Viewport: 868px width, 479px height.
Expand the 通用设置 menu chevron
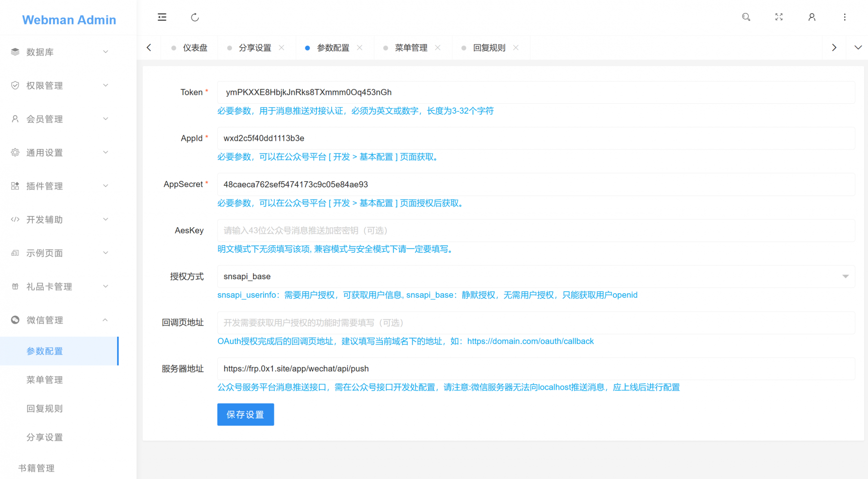[106, 152]
